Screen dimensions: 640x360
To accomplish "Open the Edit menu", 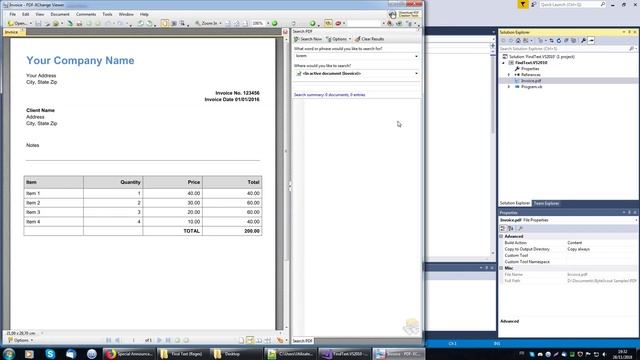I will pyautogui.click(x=25, y=14).
